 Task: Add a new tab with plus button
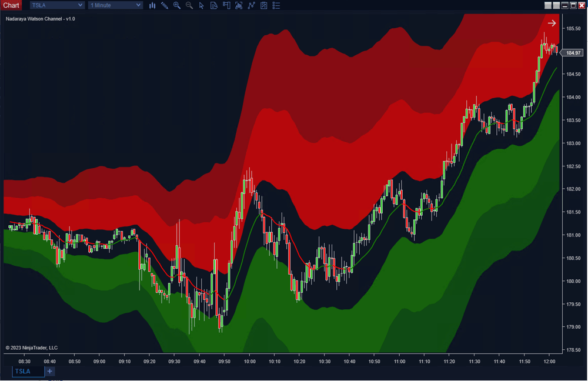coord(50,371)
